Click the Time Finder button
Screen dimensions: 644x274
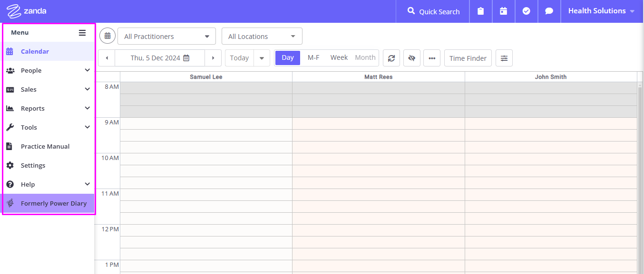[x=468, y=58]
